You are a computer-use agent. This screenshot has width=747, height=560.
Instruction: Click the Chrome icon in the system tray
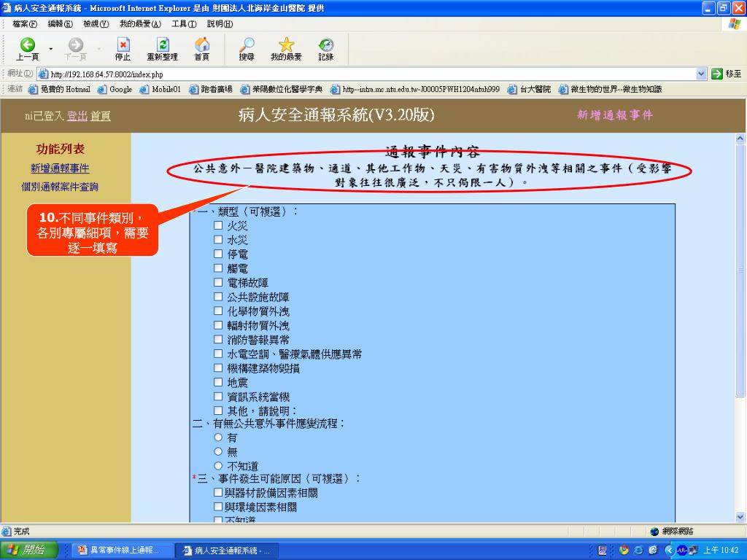pyautogui.click(x=623, y=550)
